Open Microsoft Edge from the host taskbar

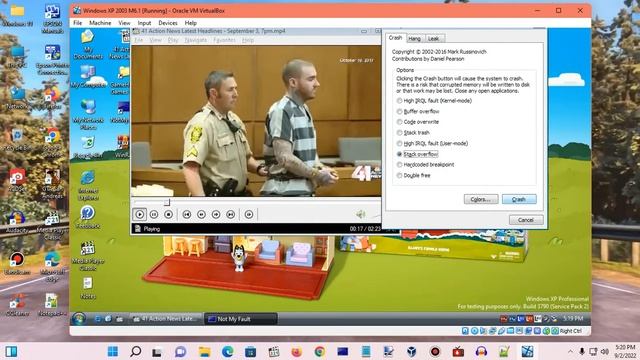tap(227, 351)
